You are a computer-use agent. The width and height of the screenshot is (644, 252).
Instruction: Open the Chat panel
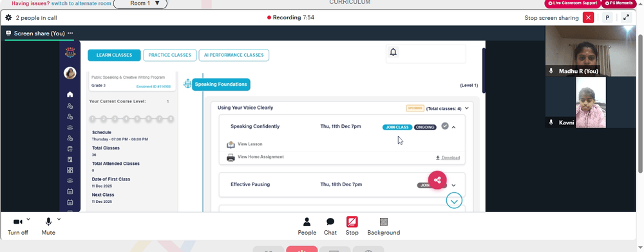point(330,226)
